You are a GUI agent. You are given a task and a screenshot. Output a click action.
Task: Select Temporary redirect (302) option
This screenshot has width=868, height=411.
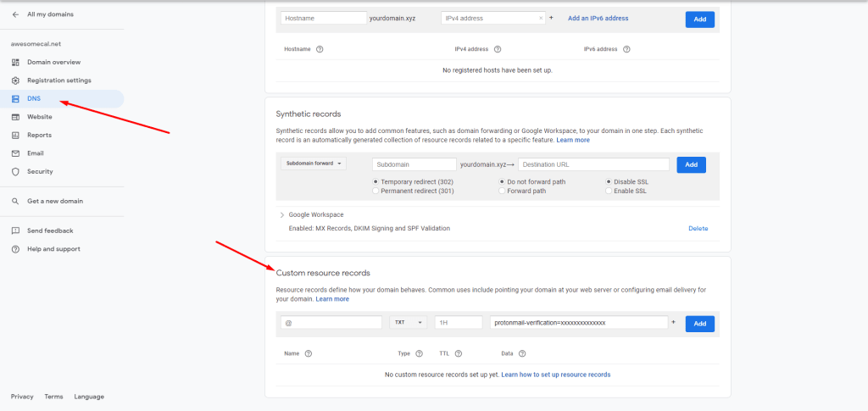coord(376,181)
